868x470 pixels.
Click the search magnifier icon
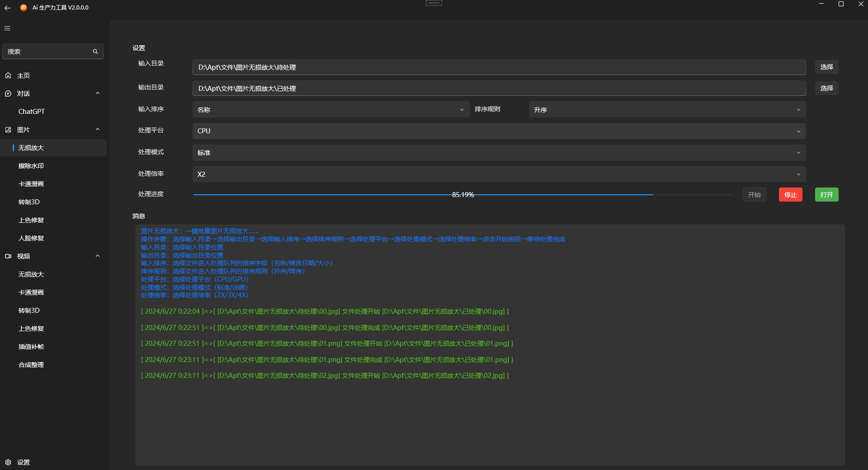[95, 52]
